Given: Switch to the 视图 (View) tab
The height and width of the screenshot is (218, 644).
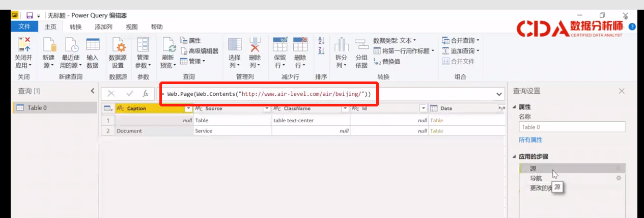Looking at the screenshot, I should 132,27.
